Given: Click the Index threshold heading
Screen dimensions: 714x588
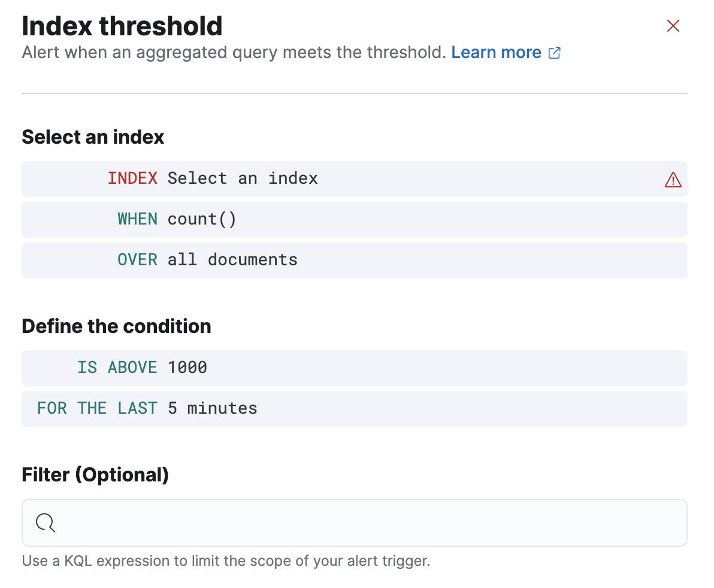Looking at the screenshot, I should [122, 26].
